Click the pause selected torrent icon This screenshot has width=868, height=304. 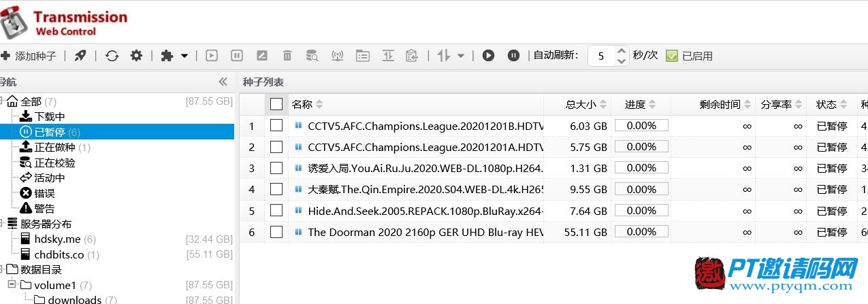point(237,56)
